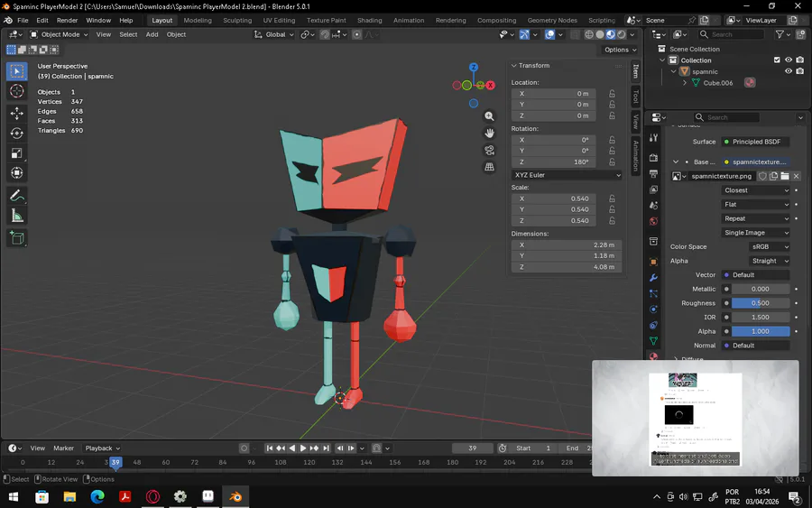Open the Straight Alpha dropdown
Image resolution: width=812 pixels, height=508 pixels.
click(769, 261)
